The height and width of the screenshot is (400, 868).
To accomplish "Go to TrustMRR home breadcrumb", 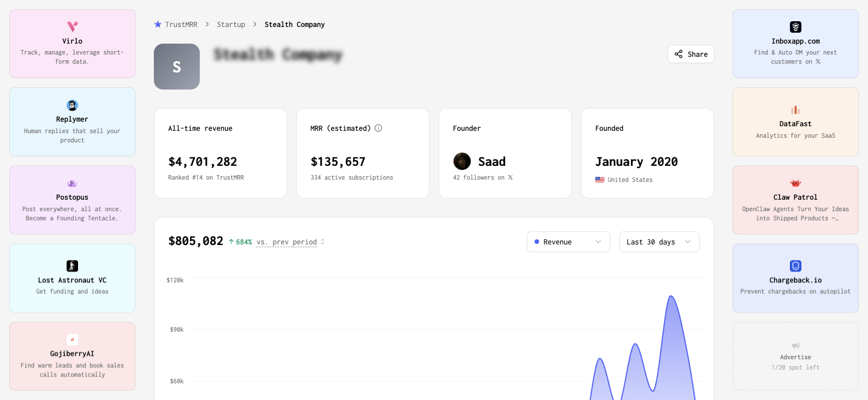I will tap(176, 25).
